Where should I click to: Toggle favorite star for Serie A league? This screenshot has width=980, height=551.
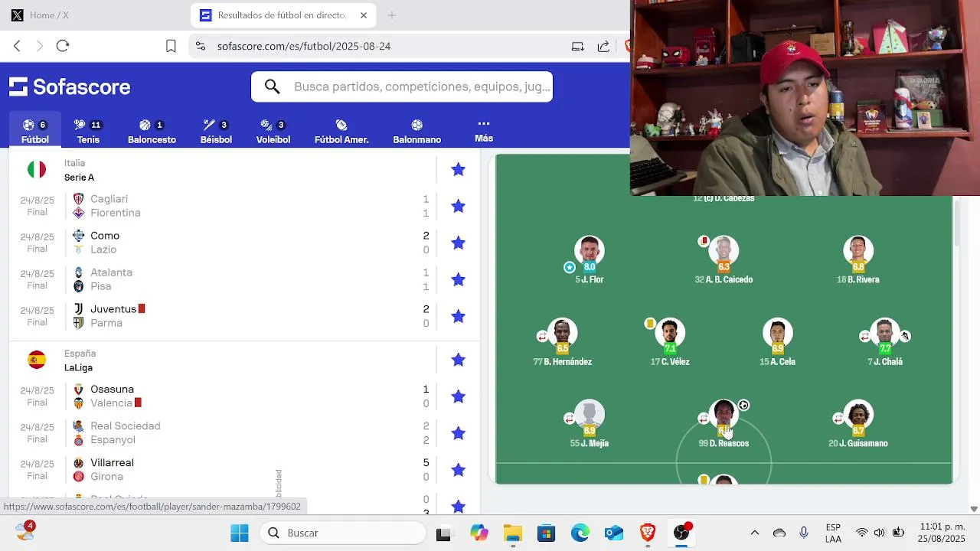point(458,170)
